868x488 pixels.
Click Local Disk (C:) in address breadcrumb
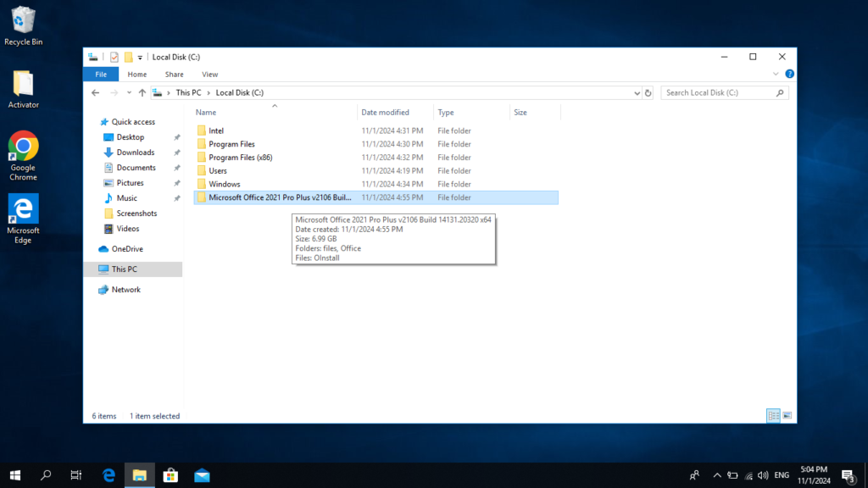(240, 93)
